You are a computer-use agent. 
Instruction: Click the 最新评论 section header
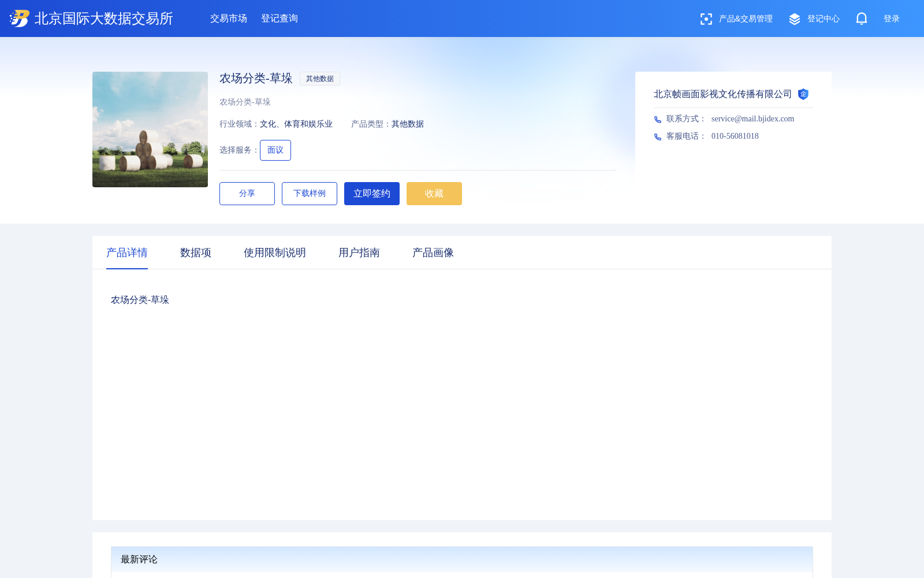point(462,560)
